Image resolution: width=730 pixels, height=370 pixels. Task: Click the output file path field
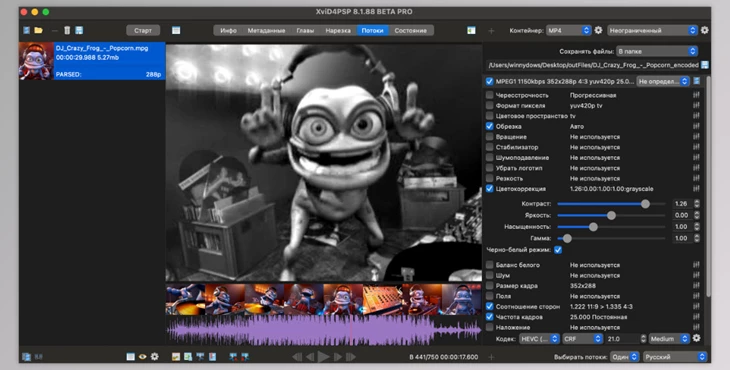(x=593, y=65)
